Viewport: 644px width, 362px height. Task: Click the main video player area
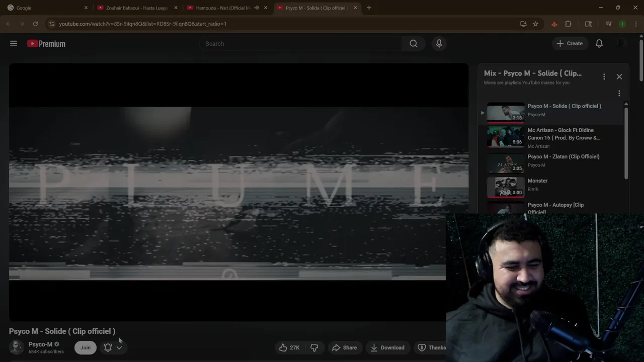(238, 192)
